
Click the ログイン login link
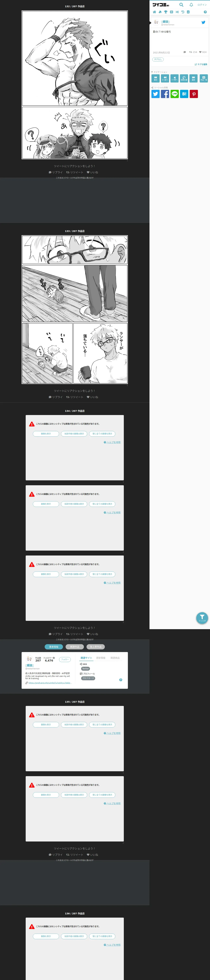(202, 5)
